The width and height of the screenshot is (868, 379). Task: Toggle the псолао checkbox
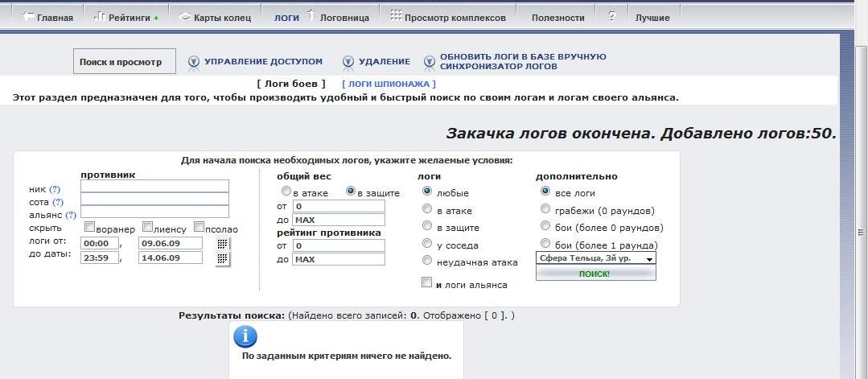click(x=200, y=227)
